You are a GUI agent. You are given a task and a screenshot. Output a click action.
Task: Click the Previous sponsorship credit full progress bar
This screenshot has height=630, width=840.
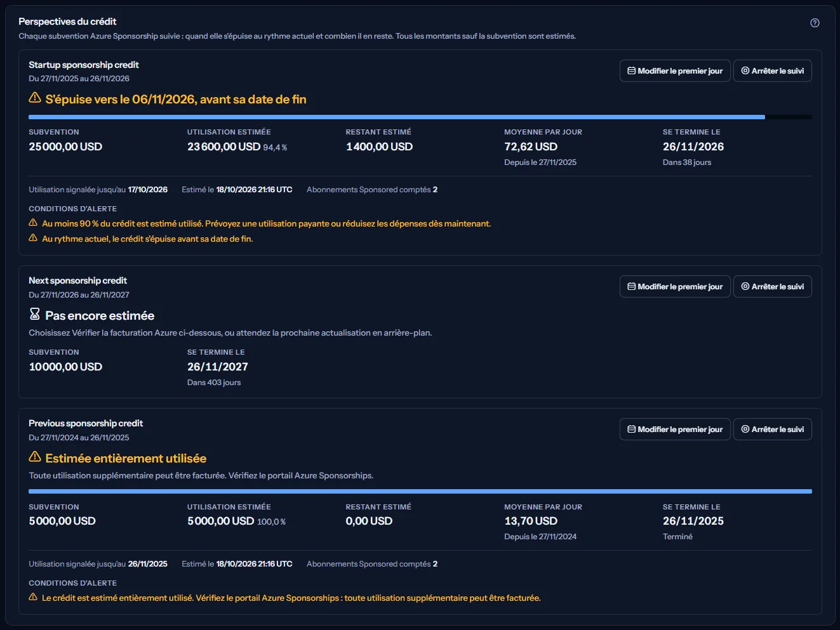420,491
